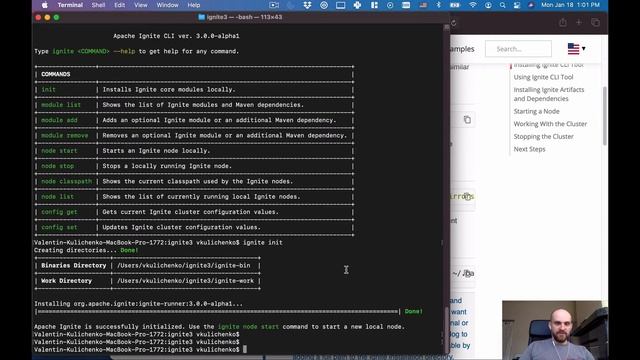Viewport: 640px width, 360px height.
Task: Open Installing Ignite Artifacts and Dependencies link
Action: (549, 94)
